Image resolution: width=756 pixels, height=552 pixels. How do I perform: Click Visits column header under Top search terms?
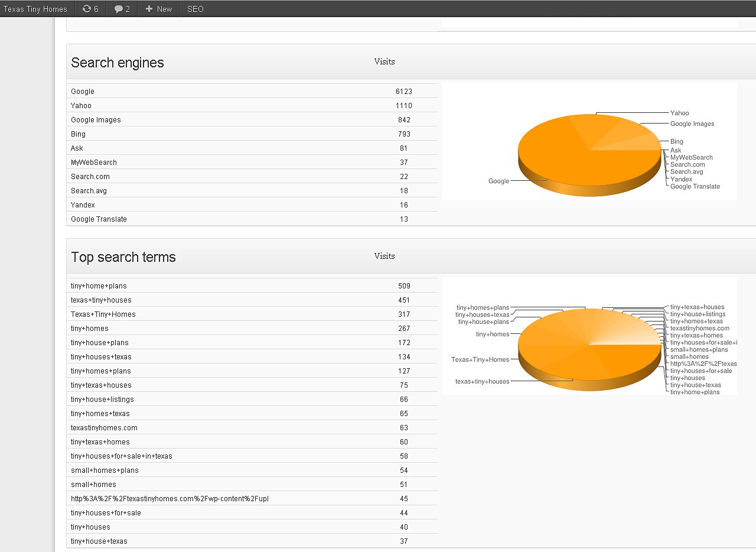pos(384,256)
